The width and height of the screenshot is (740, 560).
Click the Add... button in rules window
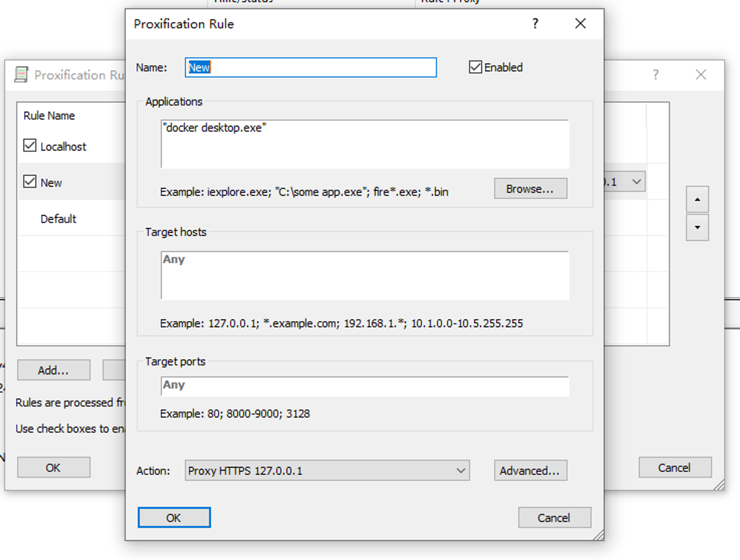tap(54, 370)
